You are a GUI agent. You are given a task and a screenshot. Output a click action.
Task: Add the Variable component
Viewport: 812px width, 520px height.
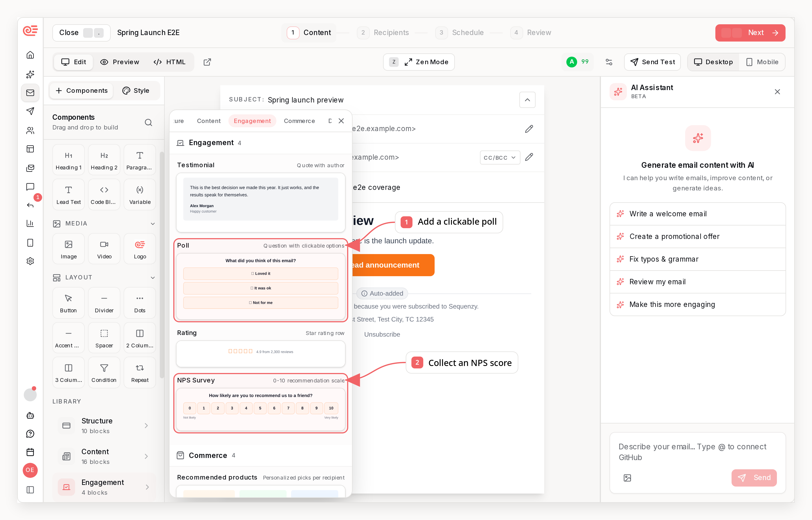point(140,194)
